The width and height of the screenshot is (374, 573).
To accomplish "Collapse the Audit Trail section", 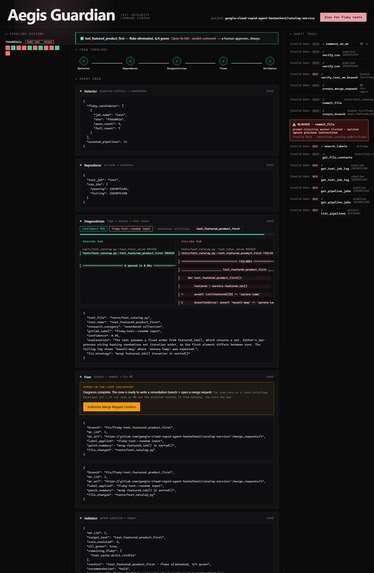I will tap(303, 34).
